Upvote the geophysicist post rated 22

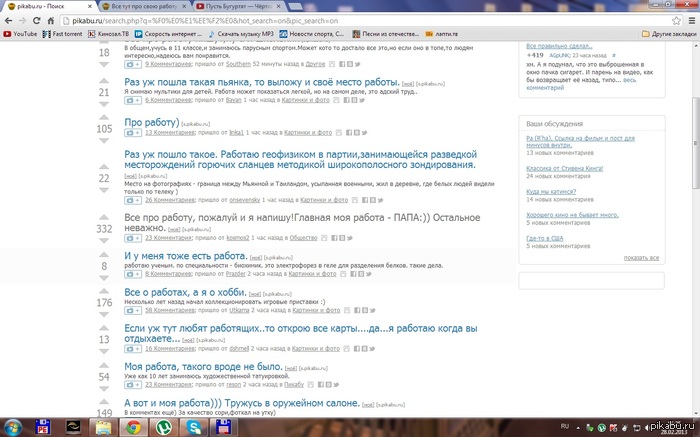tap(104, 165)
